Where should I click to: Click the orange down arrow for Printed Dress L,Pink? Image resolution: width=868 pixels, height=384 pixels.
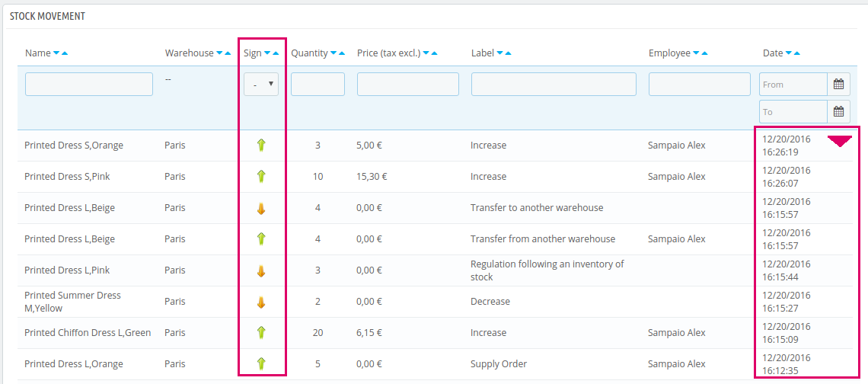click(x=261, y=271)
